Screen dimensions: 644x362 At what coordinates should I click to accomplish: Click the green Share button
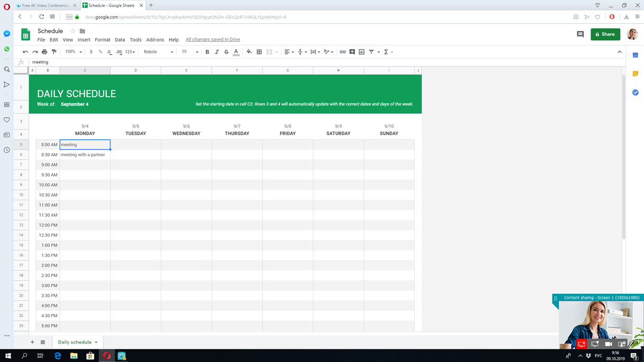pyautogui.click(x=605, y=34)
